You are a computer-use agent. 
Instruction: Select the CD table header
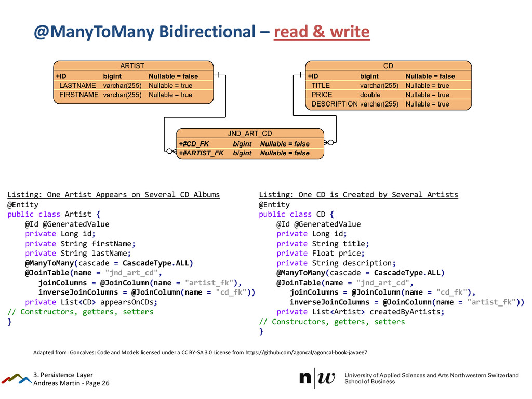pos(388,65)
